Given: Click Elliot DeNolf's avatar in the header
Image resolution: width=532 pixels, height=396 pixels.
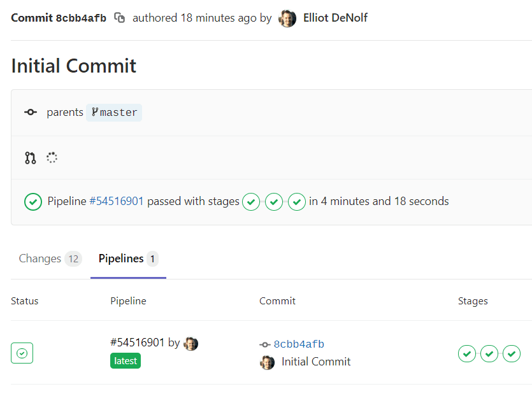Looking at the screenshot, I should [287, 18].
